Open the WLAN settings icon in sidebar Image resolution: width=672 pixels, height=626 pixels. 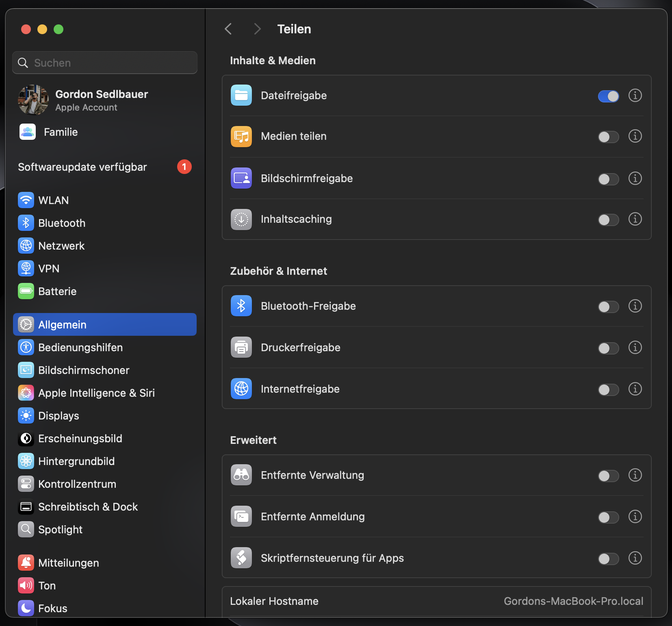coord(26,200)
